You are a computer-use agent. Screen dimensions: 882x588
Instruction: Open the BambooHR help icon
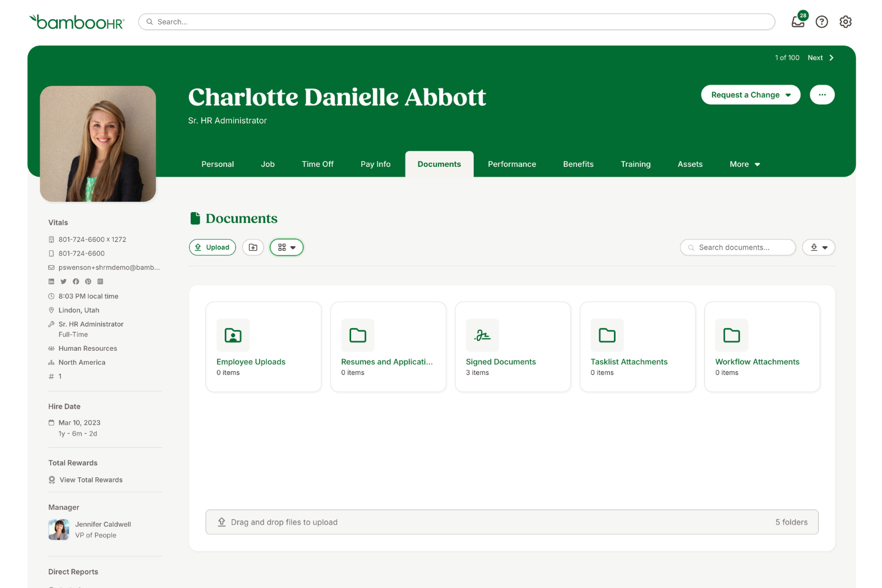click(x=822, y=21)
